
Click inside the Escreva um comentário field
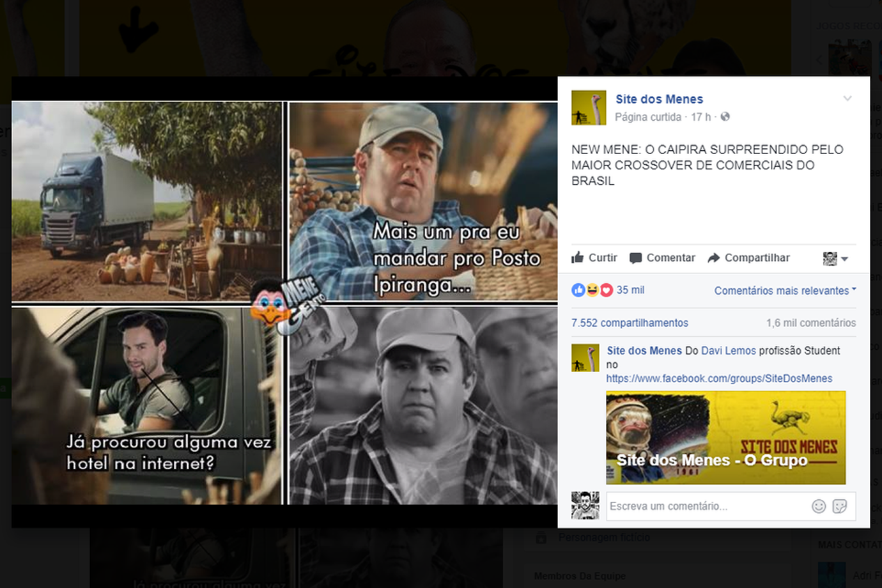point(703,506)
